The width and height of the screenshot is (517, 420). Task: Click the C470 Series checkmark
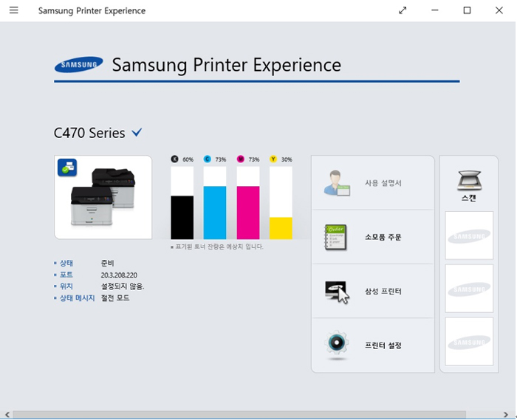click(137, 132)
